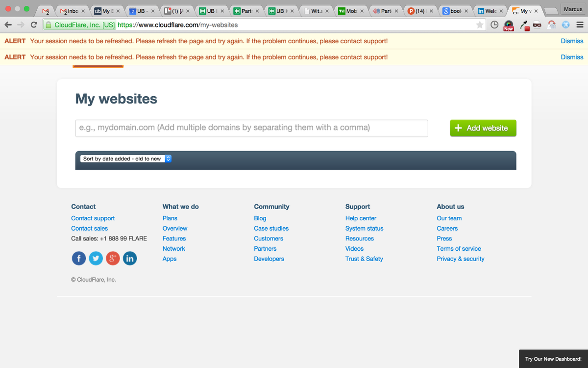Dismiss the first session alert
Image resolution: width=588 pixels, height=368 pixels.
tap(572, 41)
